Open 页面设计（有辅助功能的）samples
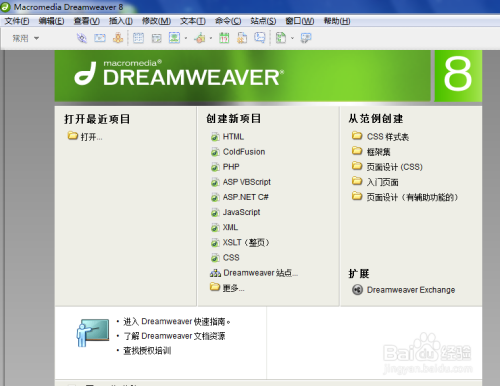The image size is (500, 386). pos(412,197)
